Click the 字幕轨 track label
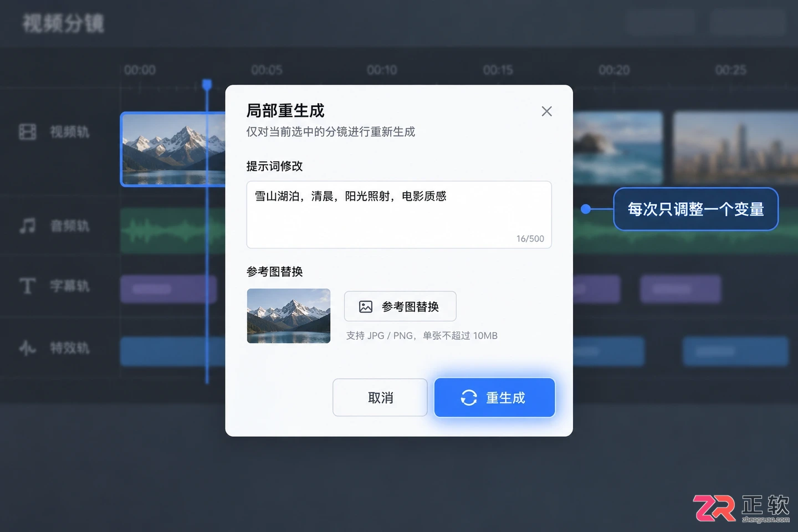The width and height of the screenshot is (798, 532). click(x=70, y=286)
